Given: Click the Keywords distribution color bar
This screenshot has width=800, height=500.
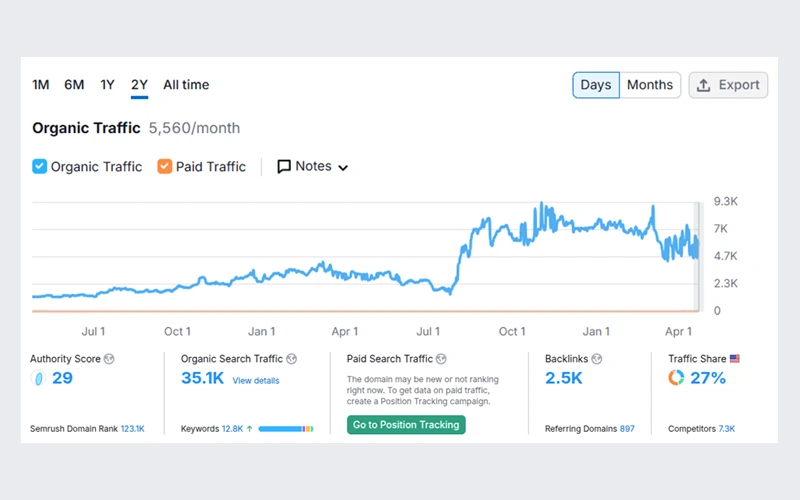Looking at the screenshot, I should pyautogui.click(x=286, y=429).
